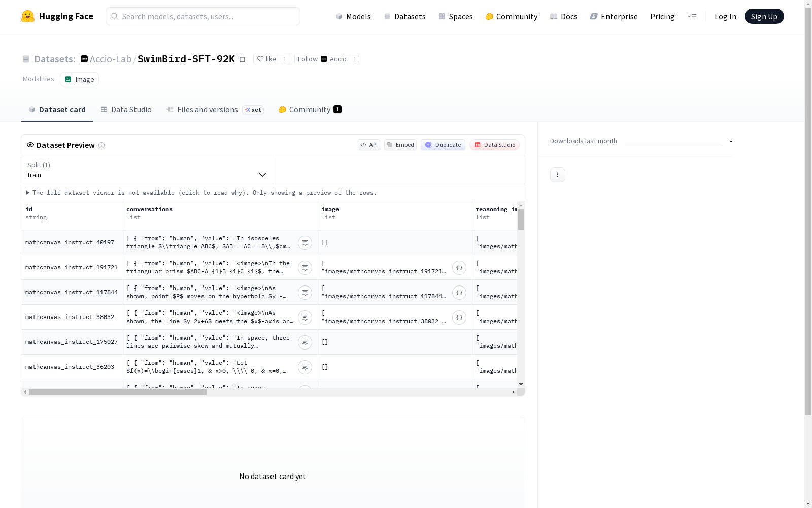Click the mathcanvas_instruct_36203 id cell

point(72,367)
